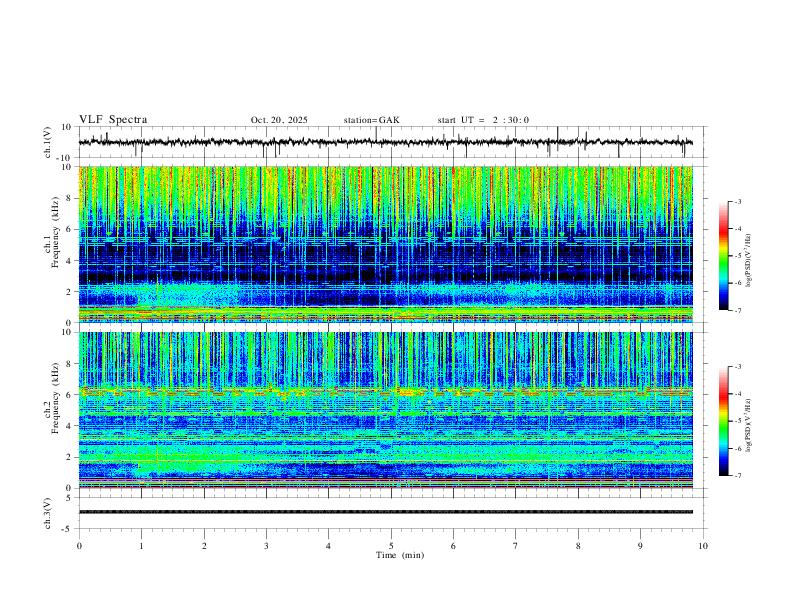Screen dimensions: 792x612
Task: Click time-axis tick label "7" at the bottom
Action: pos(516,546)
